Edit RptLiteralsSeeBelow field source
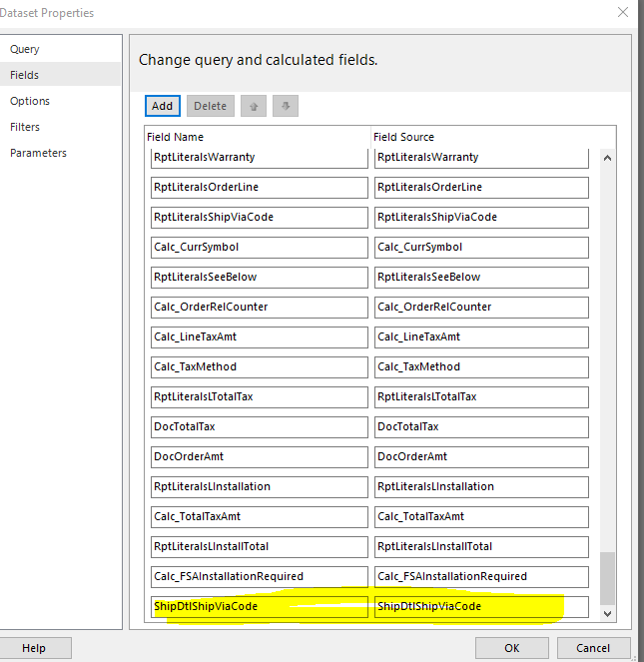644x662 pixels. tap(481, 278)
